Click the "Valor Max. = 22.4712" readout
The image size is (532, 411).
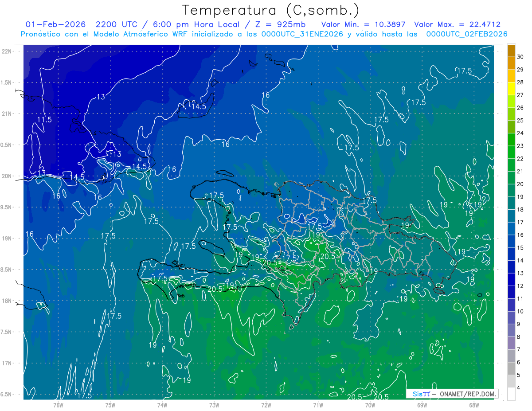coord(457,24)
